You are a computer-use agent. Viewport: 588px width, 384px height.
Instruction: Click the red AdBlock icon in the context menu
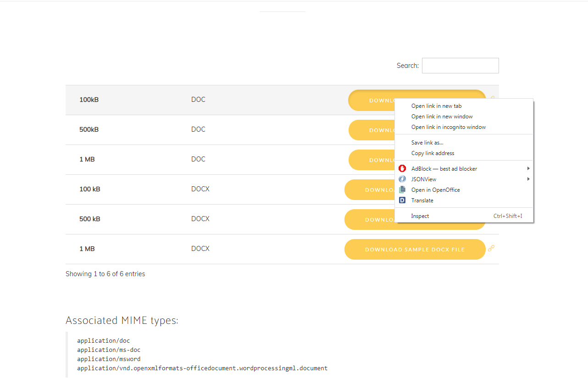(x=402, y=169)
